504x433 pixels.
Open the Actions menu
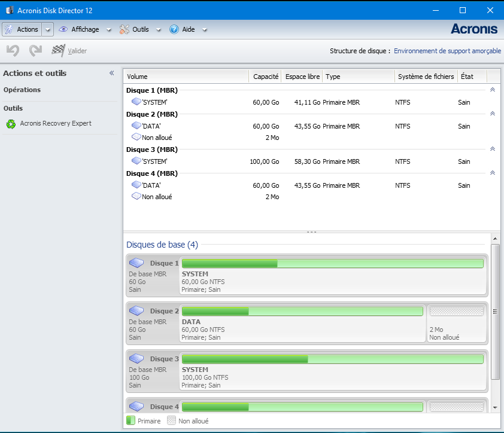click(22, 29)
